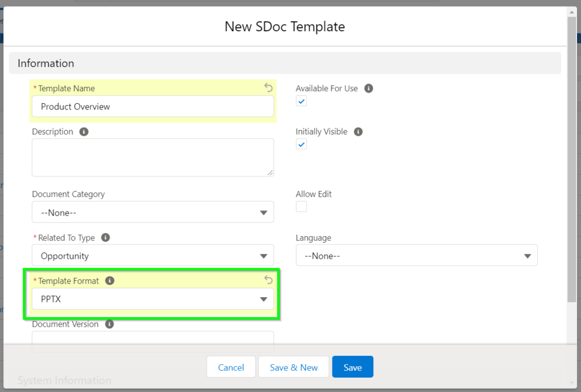Expand the System Information section
The height and width of the screenshot is (392, 581).
(x=64, y=380)
